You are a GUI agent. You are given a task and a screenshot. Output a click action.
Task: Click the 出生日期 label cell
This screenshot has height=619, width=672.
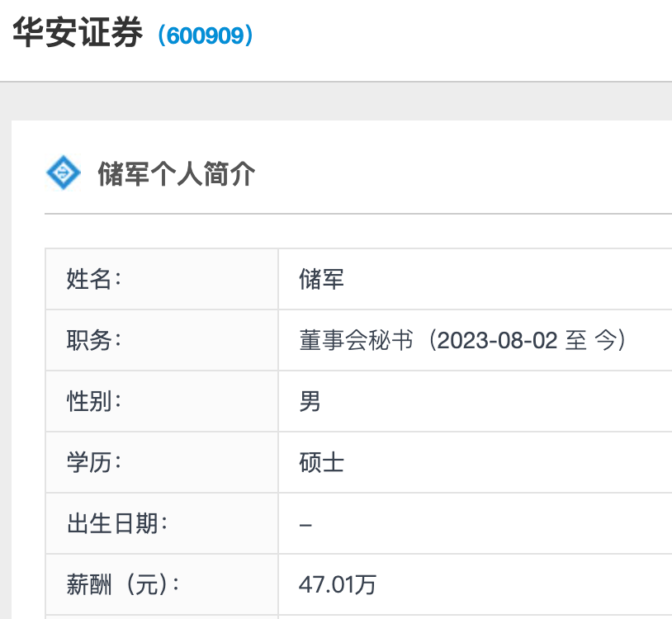[162, 523]
